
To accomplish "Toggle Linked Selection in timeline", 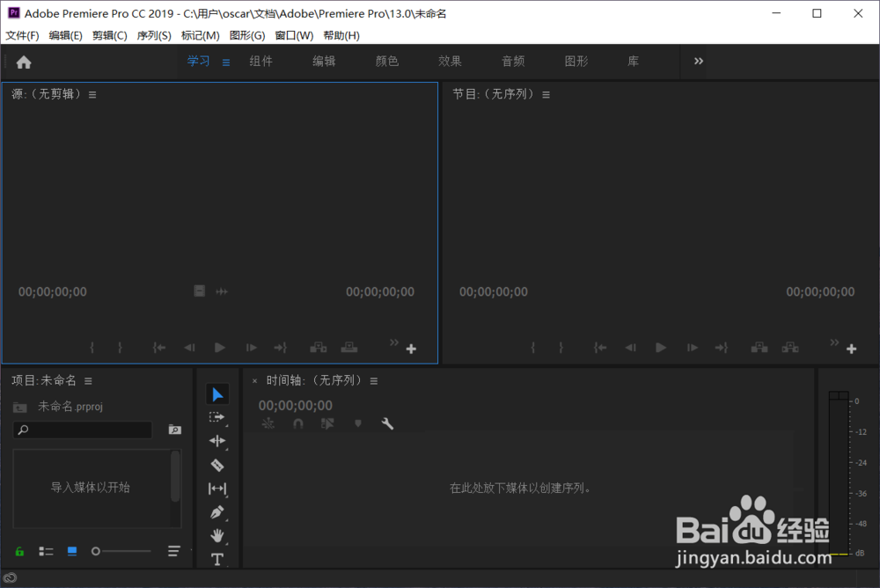I will tap(327, 423).
